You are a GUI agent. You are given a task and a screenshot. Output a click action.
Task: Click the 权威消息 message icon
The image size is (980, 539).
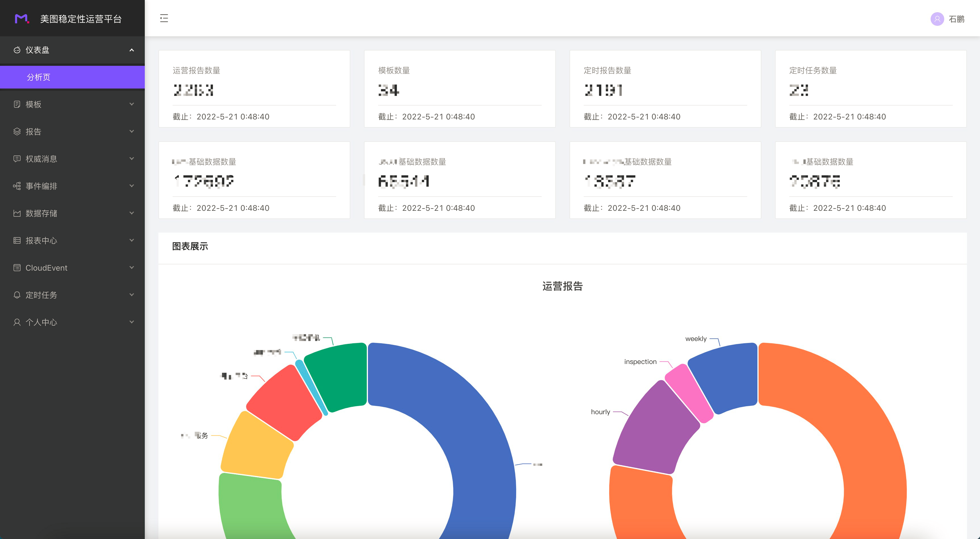point(17,159)
